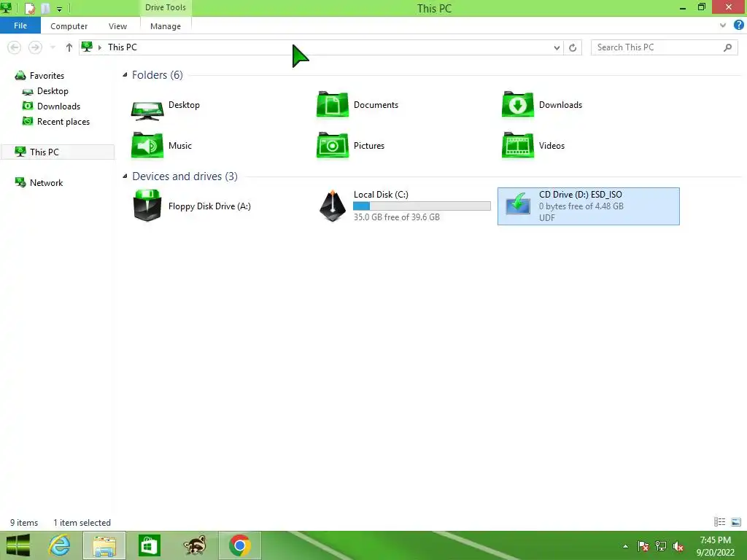Launch Google Chrome from the taskbar

pos(239,545)
